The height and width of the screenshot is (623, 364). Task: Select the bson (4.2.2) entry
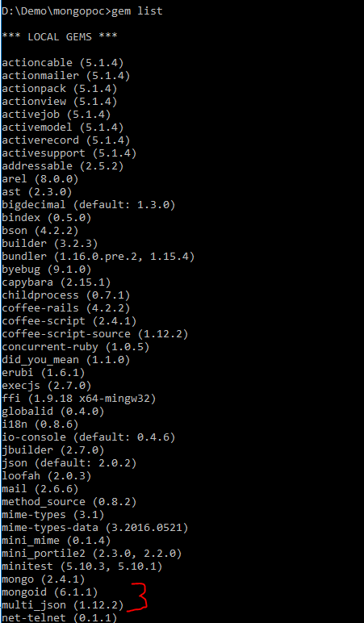[40, 231]
